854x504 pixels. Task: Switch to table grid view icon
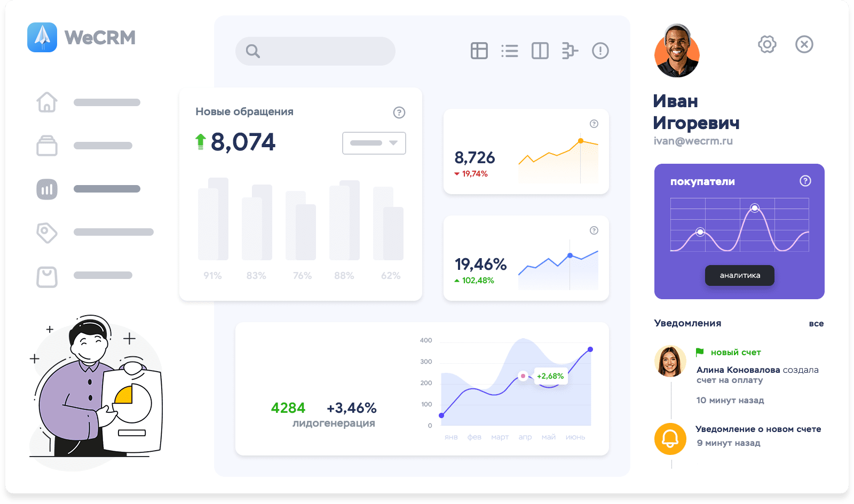[x=479, y=51]
